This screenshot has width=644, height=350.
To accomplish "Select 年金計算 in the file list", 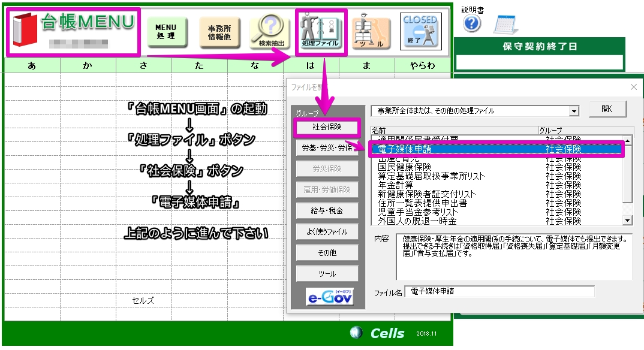I will [496, 185].
